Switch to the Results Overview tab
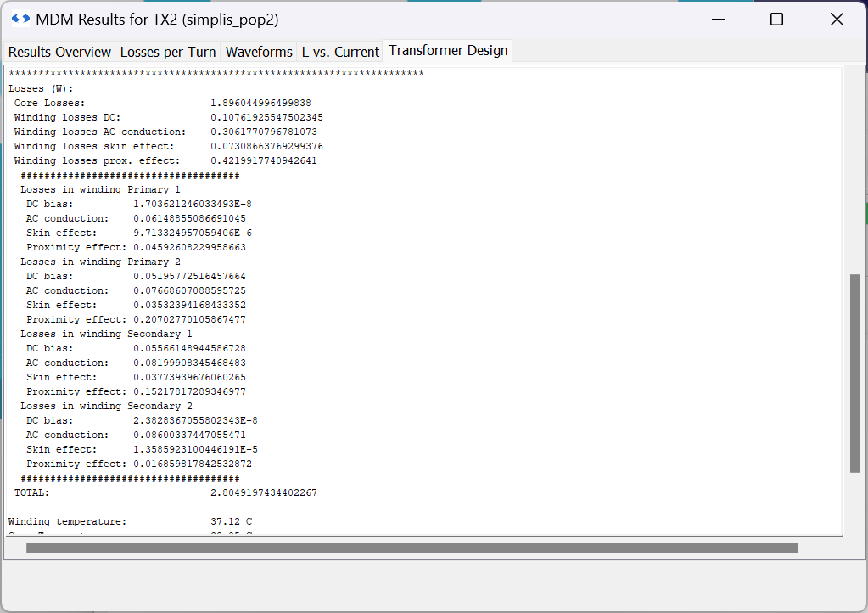The height and width of the screenshot is (613, 868). pos(59,52)
